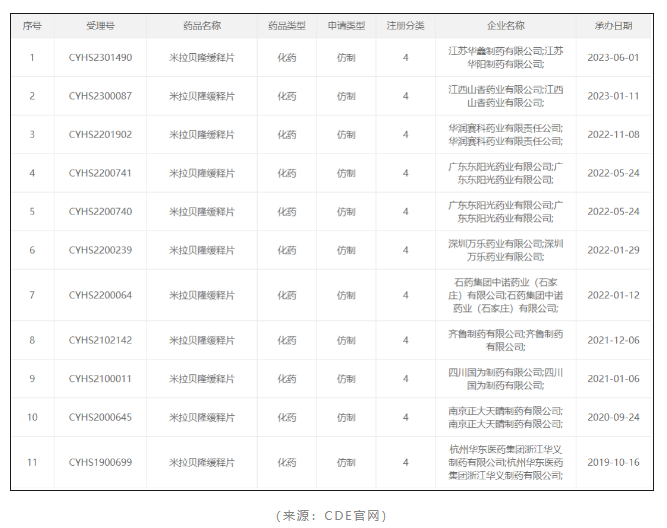Click the 序号 column header
This screenshot has height=528, width=667.
[x=32, y=26]
